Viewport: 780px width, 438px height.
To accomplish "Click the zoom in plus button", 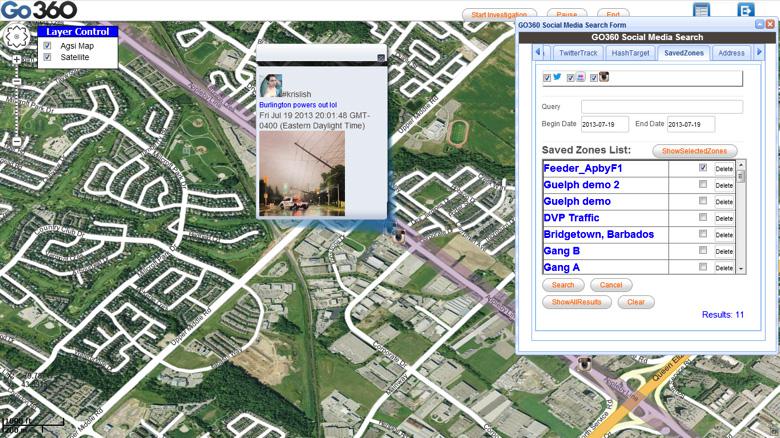I will tap(16, 60).
